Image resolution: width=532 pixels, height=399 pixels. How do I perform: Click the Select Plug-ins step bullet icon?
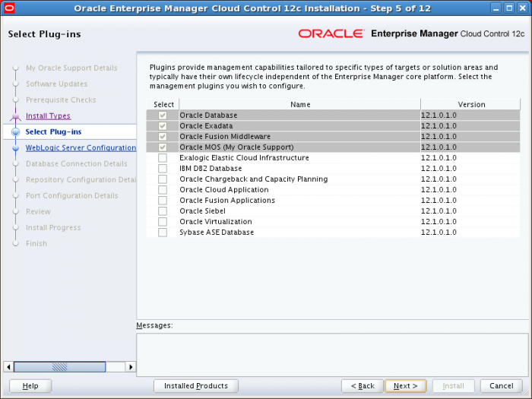coord(16,132)
